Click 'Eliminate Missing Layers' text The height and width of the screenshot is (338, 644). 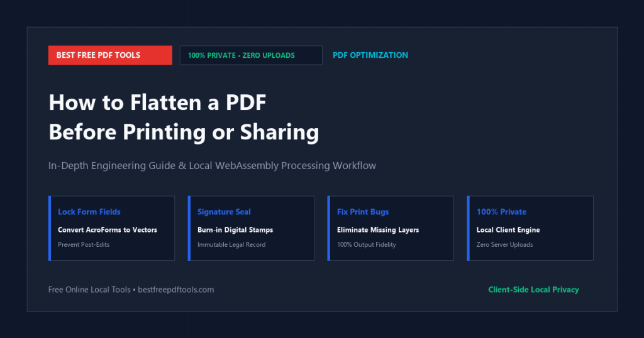pyautogui.click(x=378, y=230)
